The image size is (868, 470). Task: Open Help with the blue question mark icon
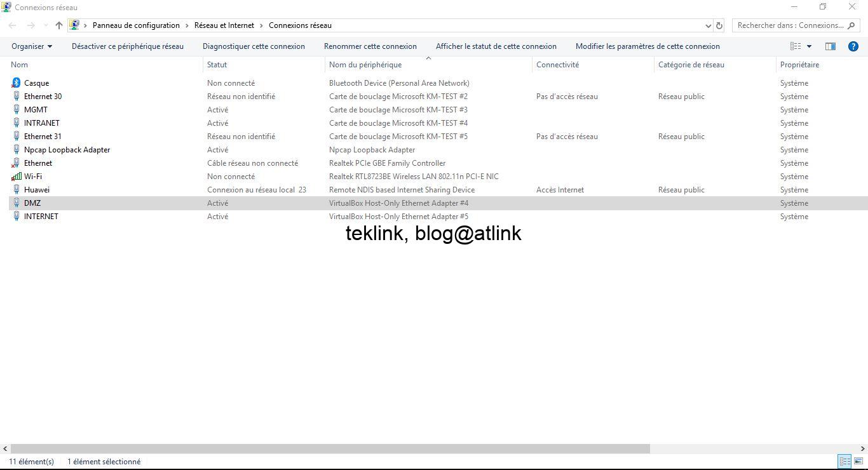click(853, 46)
